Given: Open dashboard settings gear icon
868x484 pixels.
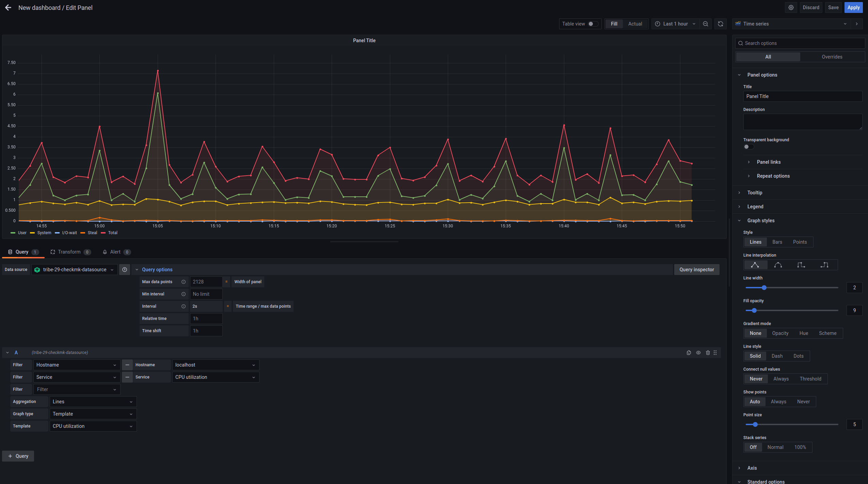Looking at the screenshot, I should 791,7.
